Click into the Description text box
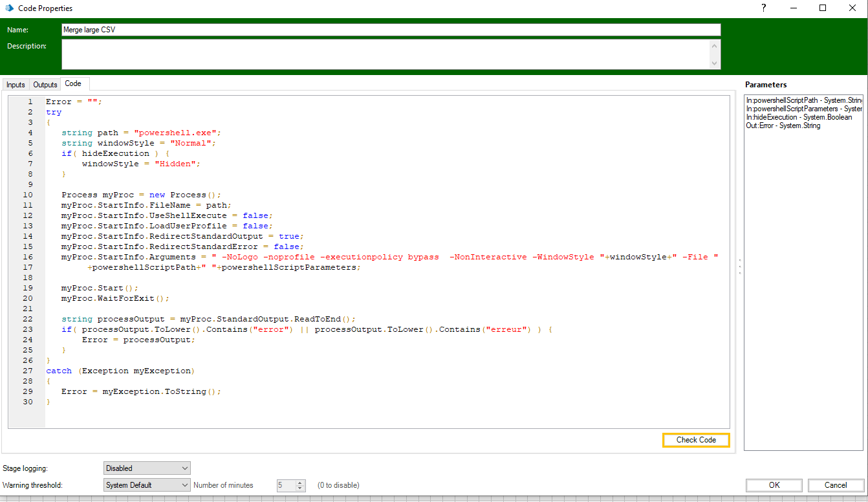Image resolution: width=868 pixels, height=502 pixels. click(385, 54)
